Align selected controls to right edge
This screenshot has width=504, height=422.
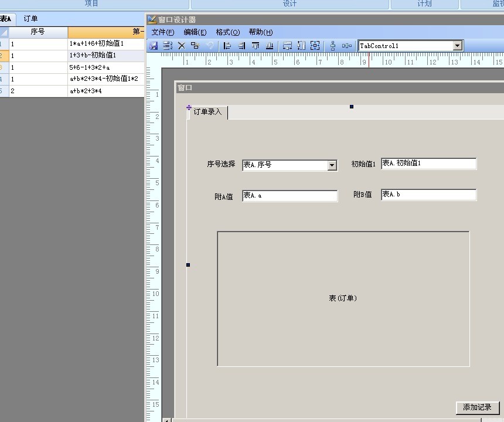241,46
